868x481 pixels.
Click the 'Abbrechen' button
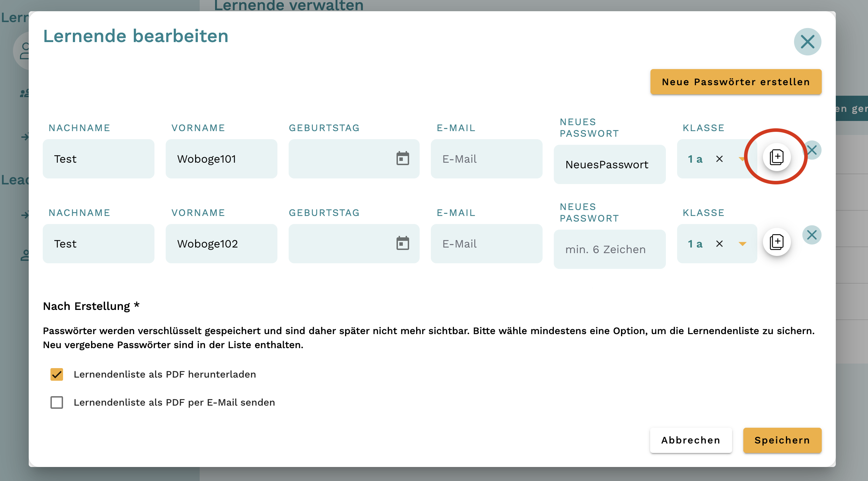tap(690, 440)
